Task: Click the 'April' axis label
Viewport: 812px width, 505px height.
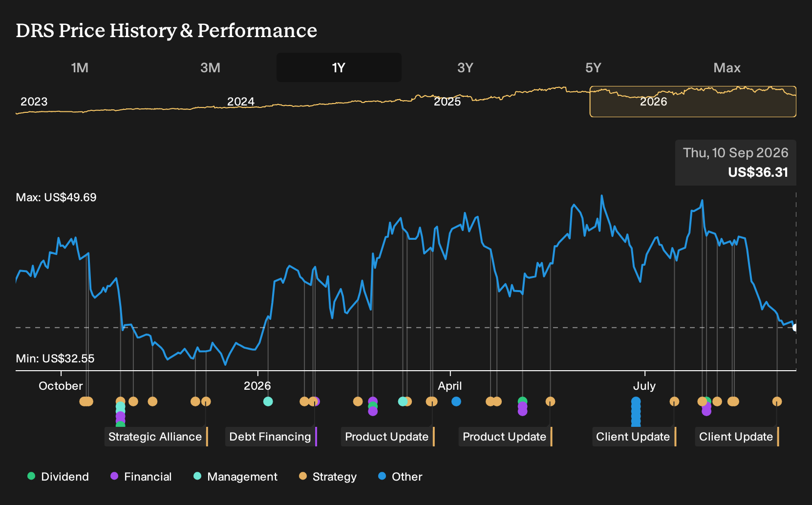Action: tap(449, 386)
